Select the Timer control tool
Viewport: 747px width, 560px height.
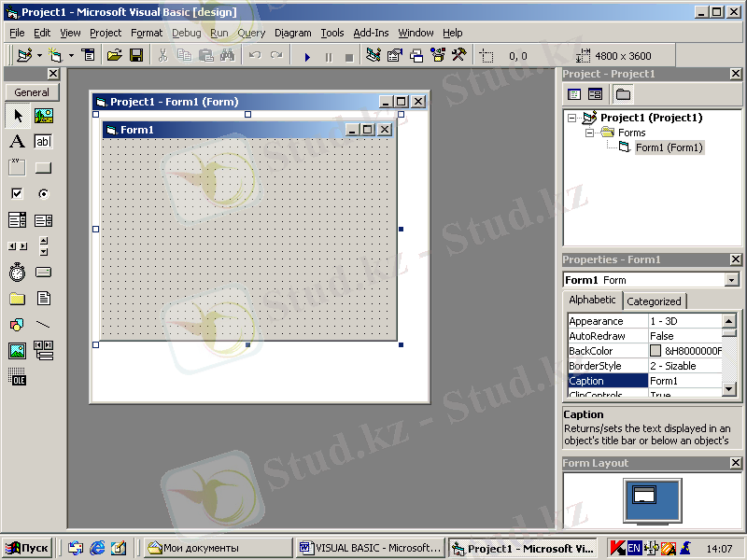tap(18, 273)
